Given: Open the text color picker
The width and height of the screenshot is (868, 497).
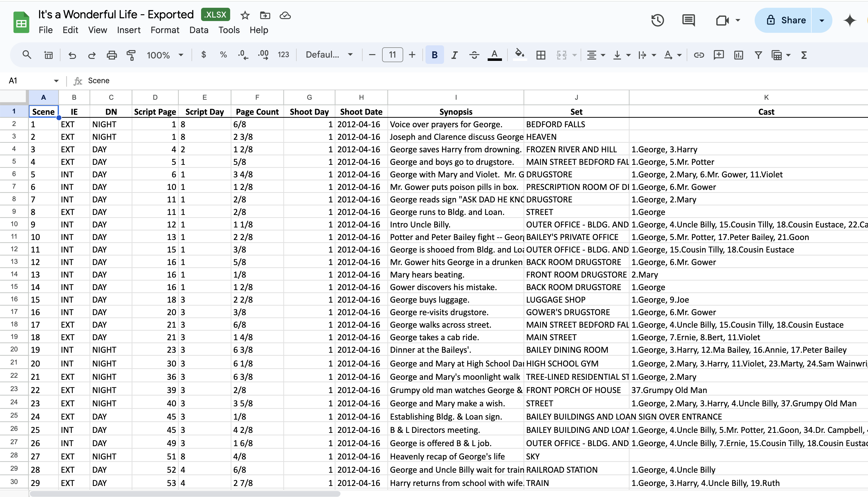Looking at the screenshot, I should [494, 55].
